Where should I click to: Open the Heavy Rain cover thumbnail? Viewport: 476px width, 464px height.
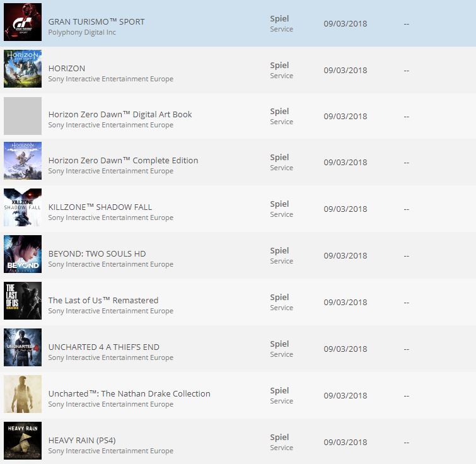23,441
